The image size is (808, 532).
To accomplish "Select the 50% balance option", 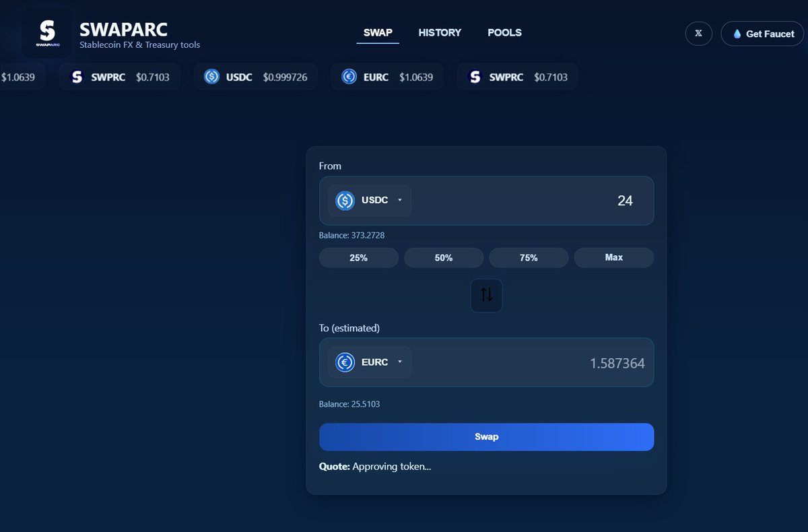I will click(x=444, y=257).
